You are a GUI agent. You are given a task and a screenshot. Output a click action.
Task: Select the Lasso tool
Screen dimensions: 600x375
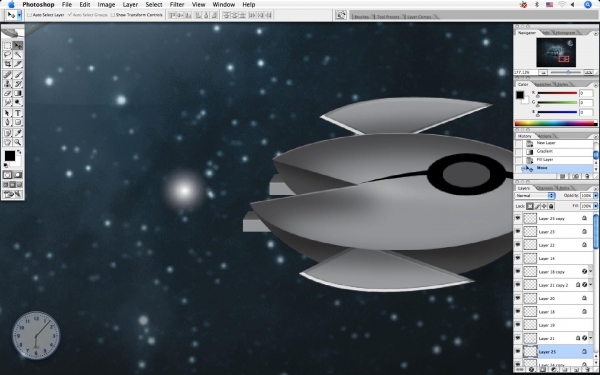pyautogui.click(x=7, y=55)
